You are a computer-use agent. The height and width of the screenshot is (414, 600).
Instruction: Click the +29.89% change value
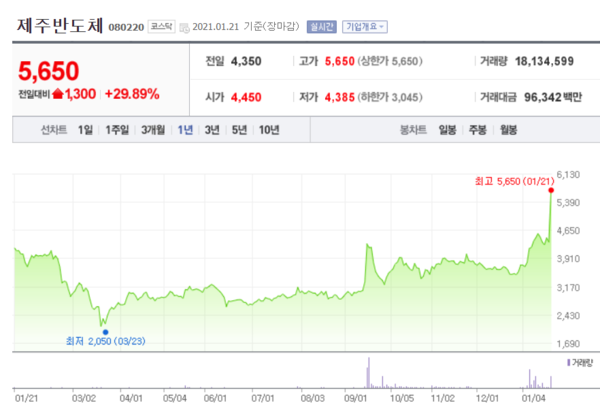[x=132, y=94]
